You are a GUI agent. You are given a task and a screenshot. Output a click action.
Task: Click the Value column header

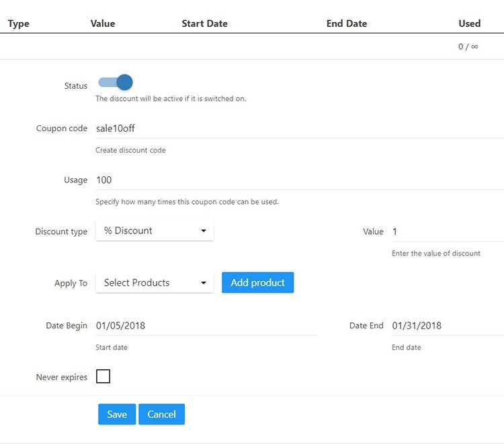103,24
